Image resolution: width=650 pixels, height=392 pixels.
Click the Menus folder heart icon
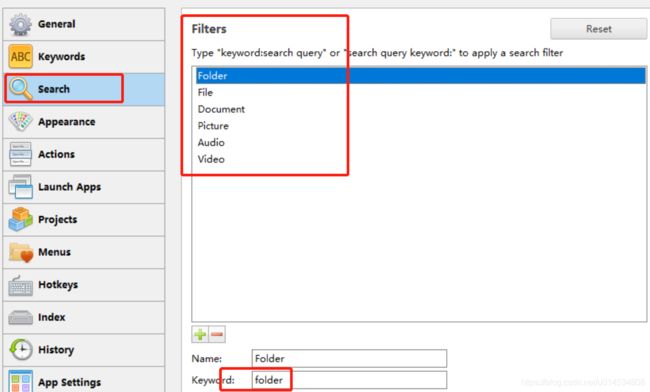(x=21, y=252)
